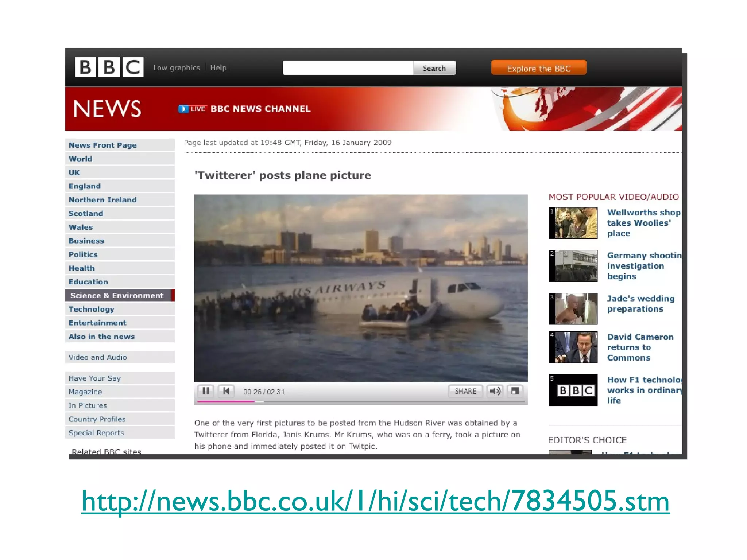Open How F1 technology works link
747x560 pixels.
644,390
